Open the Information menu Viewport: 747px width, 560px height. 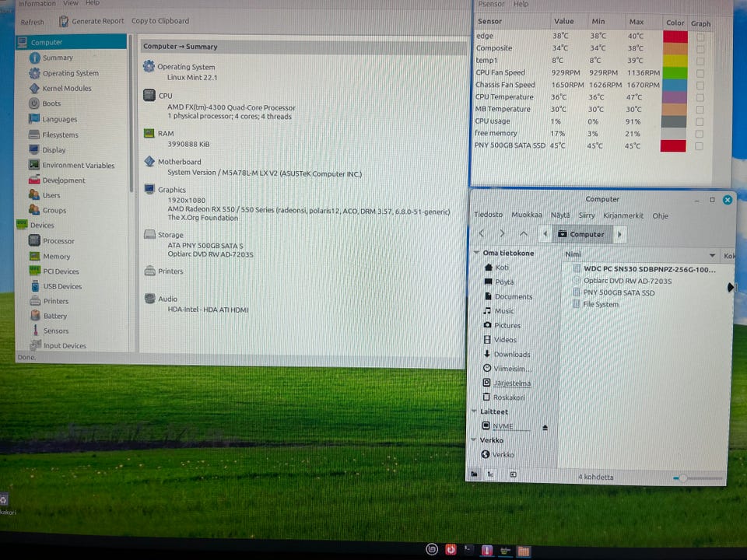coord(37,3)
